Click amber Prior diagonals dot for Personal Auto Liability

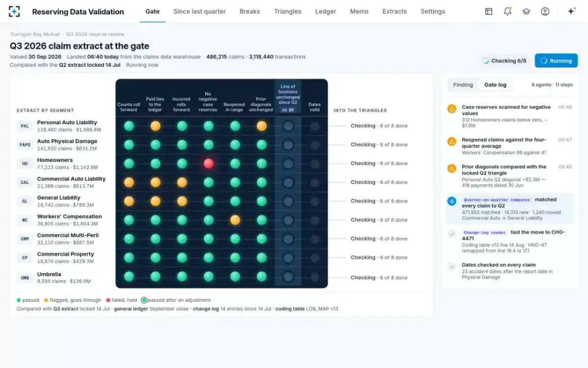pos(262,126)
